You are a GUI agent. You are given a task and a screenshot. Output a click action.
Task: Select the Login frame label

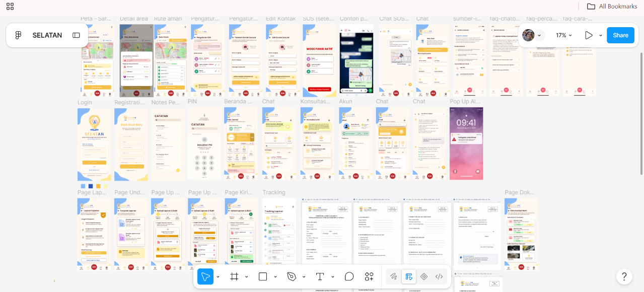pos(85,102)
